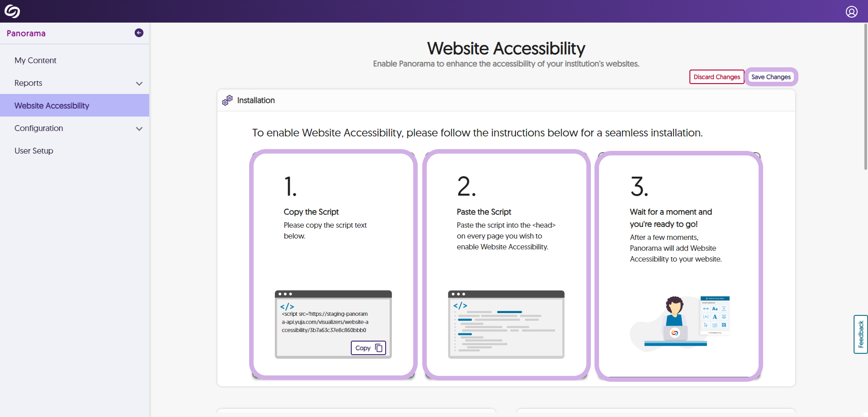Open the user profile account icon
This screenshot has width=868, height=417.
coord(851,11)
